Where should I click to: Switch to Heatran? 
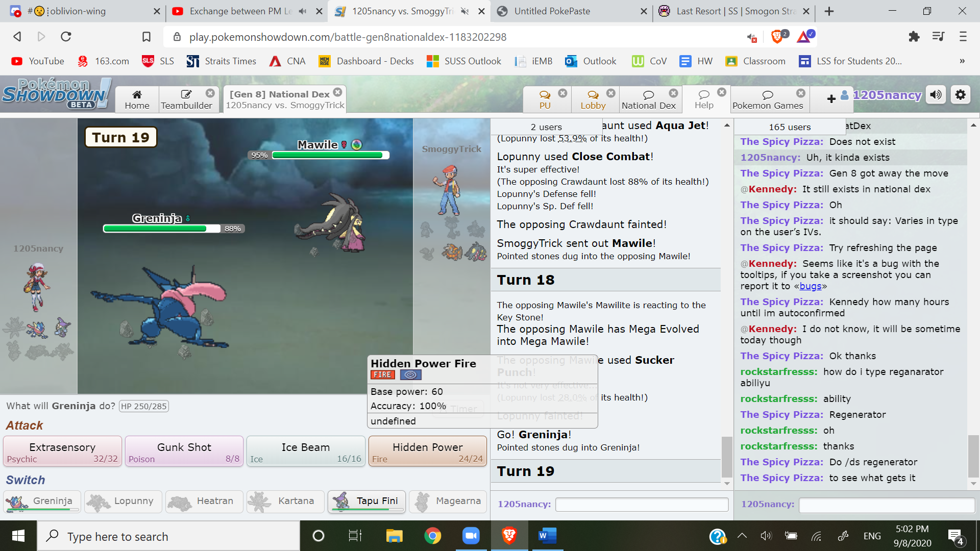pyautogui.click(x=204, y=502)
